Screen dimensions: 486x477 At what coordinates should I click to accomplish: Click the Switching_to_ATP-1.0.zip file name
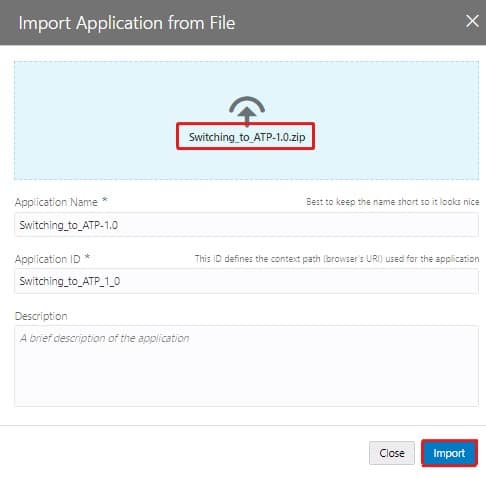click(247, 137)
